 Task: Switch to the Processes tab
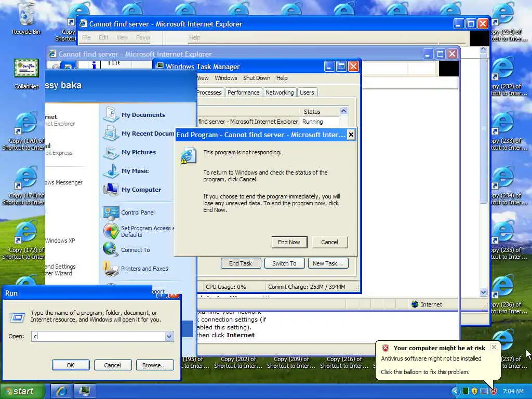[210, 92]
